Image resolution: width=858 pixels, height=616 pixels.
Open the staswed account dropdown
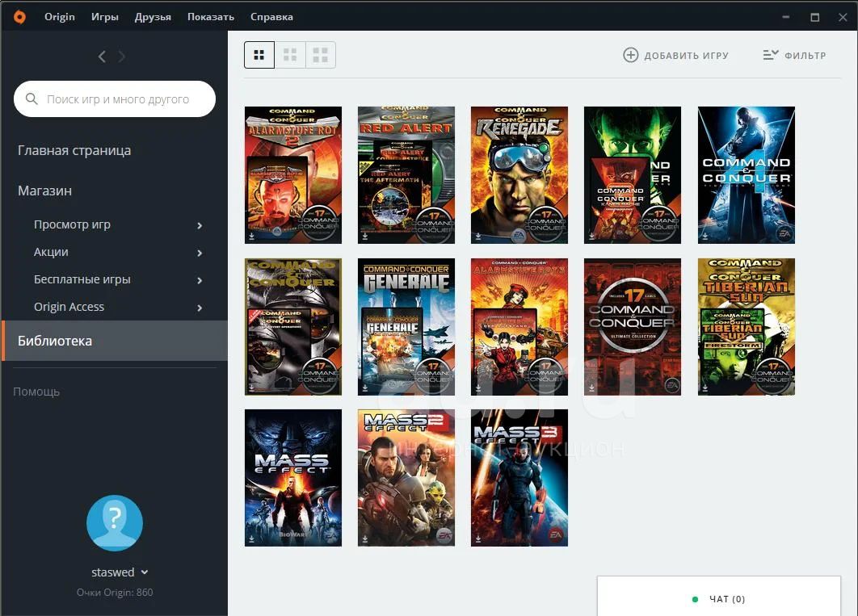pyautogui.click(x=120, y=572)
